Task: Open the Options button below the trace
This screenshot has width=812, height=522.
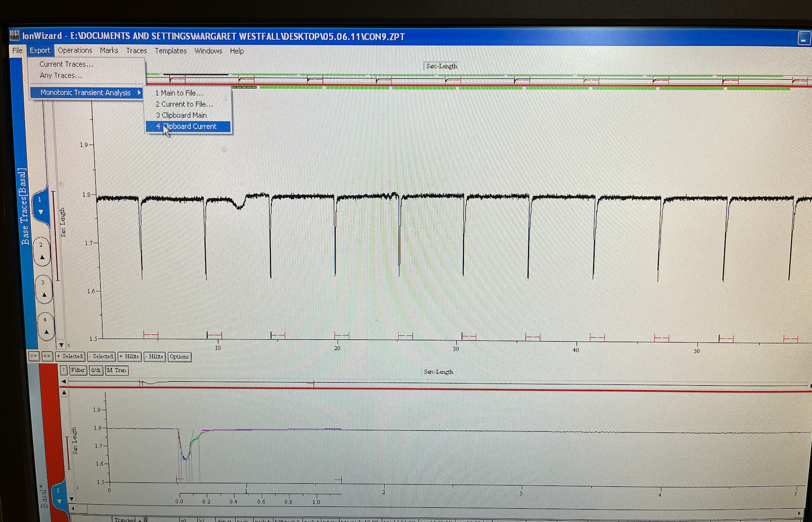Action: 179,356
